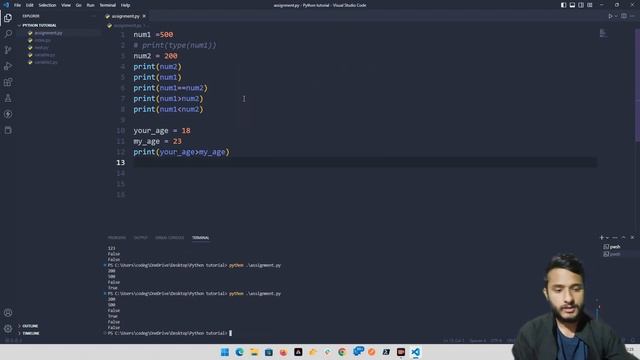The height and width of the screenshot is (360, 640).
Task: Select assignment.py in Explorer file tree
Action: 48,33
